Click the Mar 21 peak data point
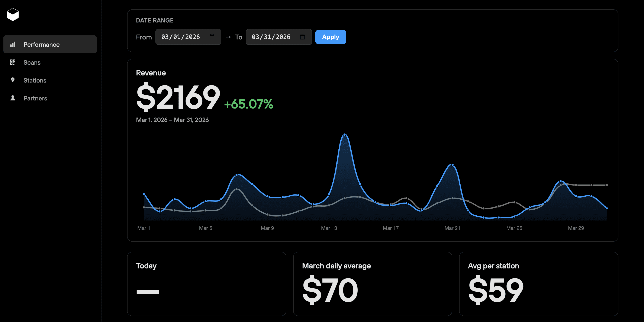The height and width of the screenshot is (322, 644). click(x=452, y=165)
